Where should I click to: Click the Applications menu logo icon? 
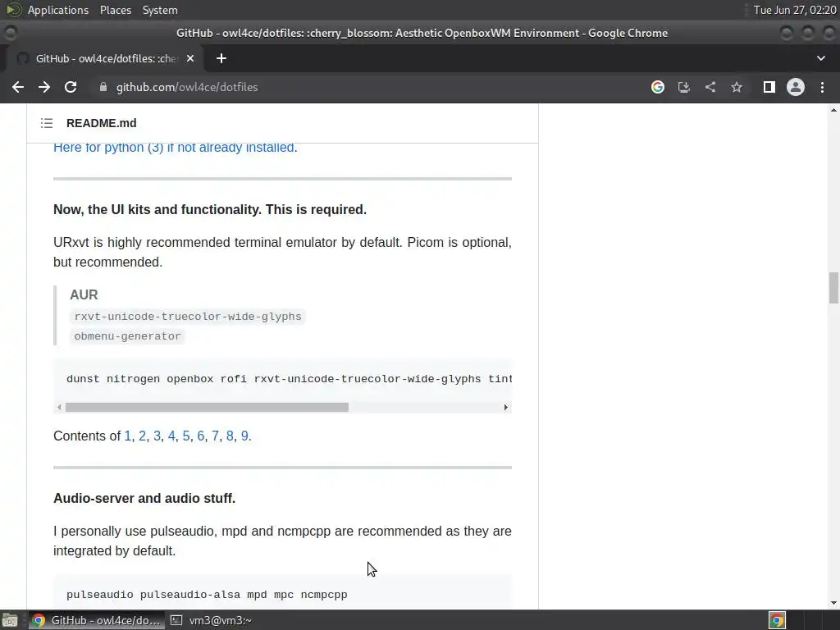coord(14,10)
